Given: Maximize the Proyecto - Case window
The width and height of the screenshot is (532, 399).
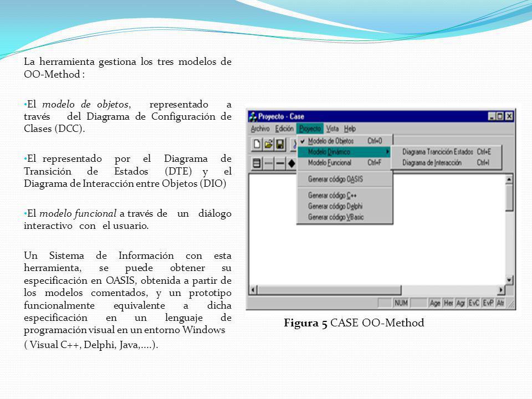Looking at the screenshot, I should (x=500, y=117).
